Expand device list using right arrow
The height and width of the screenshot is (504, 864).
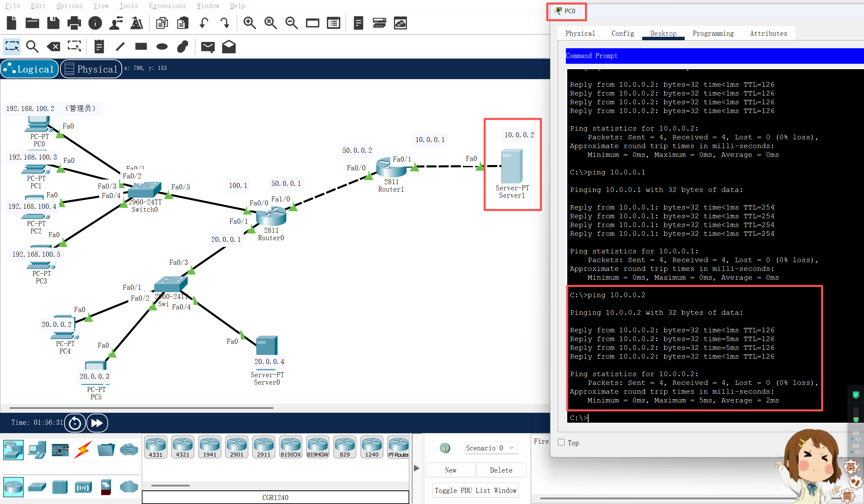[x=416, y=468]
